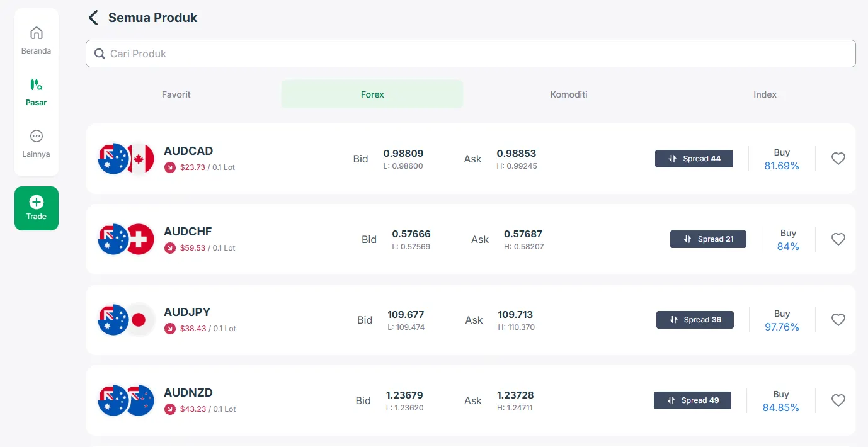Image resolution: width=868 pixels, height=447 pixels.
Task: Click AUDCAD bid price 0.98809
Action: point(403,154)
